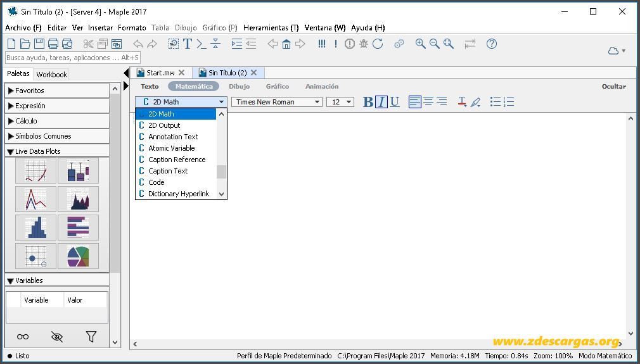The width and height of the screenshot is (640, 364).
Task: Select Dictionary Hyperlink style entry
Action: pyautogui.click(x=176, y=194)
